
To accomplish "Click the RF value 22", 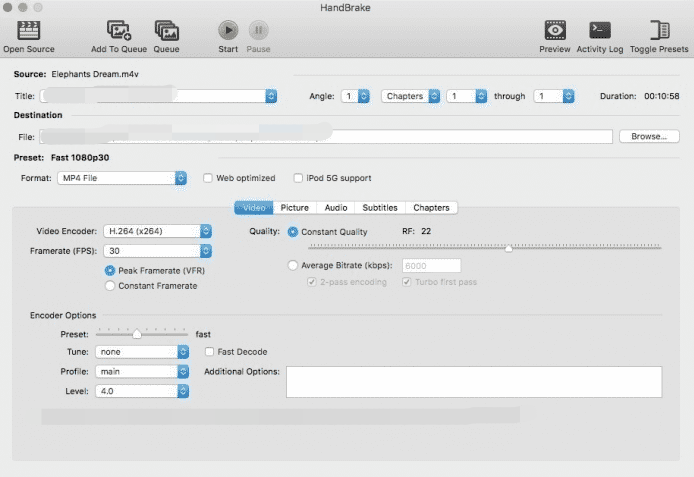I will tap(426, 231).
